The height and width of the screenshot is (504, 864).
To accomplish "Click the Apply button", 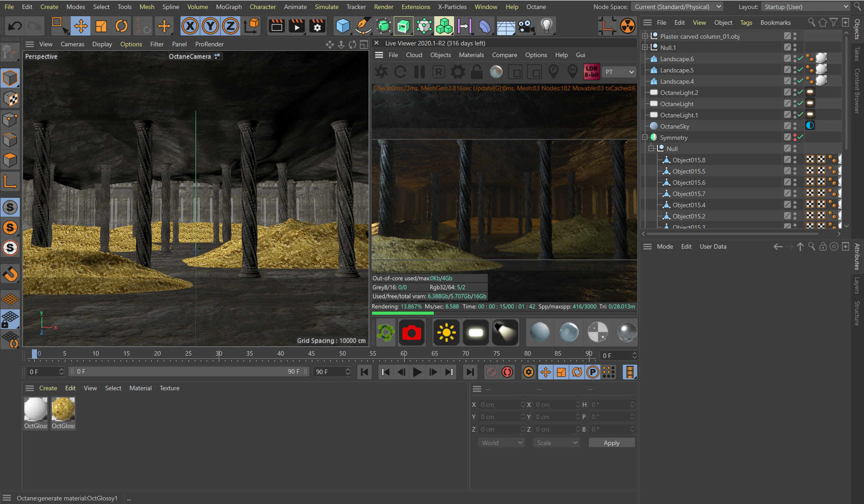I will [x=611, y=443].
